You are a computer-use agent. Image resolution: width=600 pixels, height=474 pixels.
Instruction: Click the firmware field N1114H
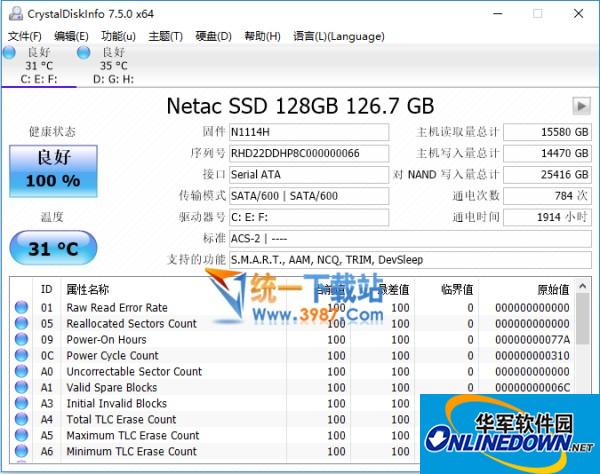pyautogui.click(x=309, y=132)
